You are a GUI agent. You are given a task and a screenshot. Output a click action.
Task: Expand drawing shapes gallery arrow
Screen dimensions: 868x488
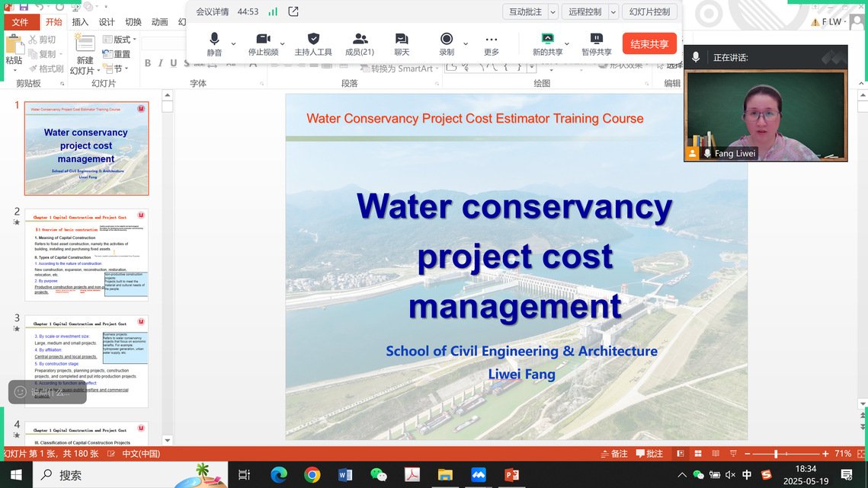click(531, 68)
